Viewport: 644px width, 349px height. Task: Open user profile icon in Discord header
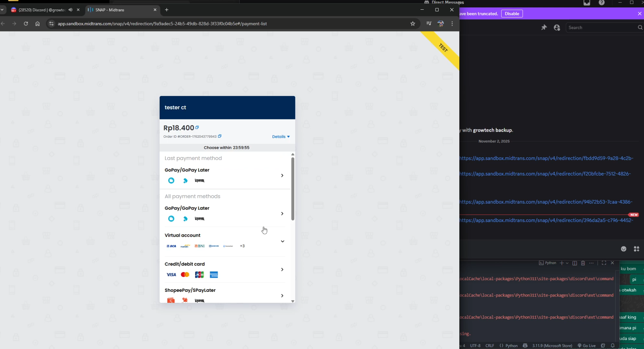(x=557, y=27)
